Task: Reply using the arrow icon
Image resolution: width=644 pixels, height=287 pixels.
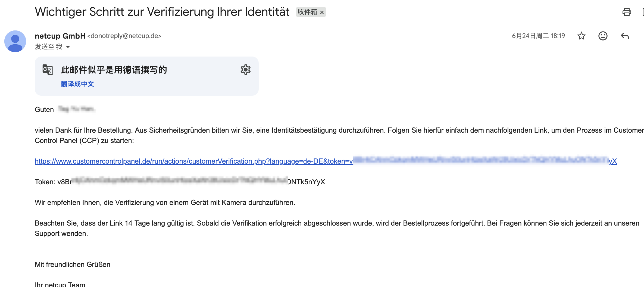Action: (x=625, y=36)
